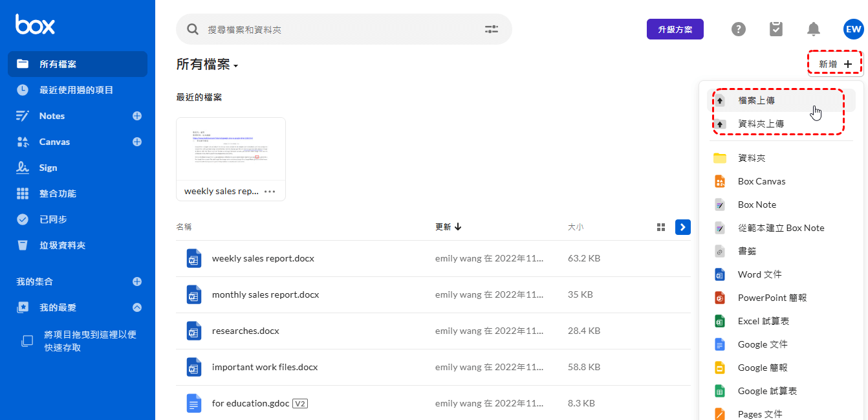The image size is (868, 420).
Task: Open Sign in sidebar
Action: [x=48, y=168]
